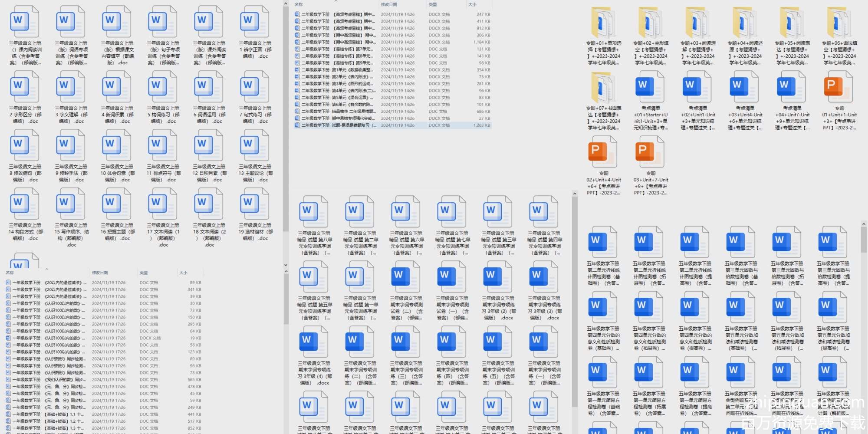The width and height of the screenshot is (868, 434).
Task: Click scrollbar down arrow of third-grade Chinese pane
Action: [286, 265]
